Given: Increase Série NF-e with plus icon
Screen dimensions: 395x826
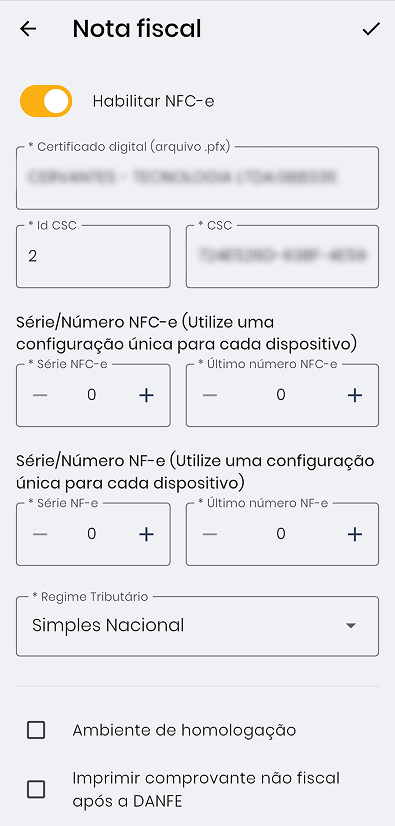Looking at the screenshot, I should click(146, 534).
